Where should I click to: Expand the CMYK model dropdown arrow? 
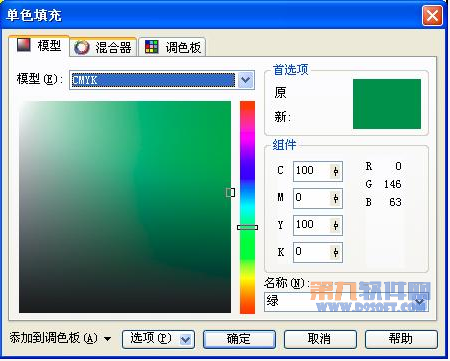coord(246,80)
